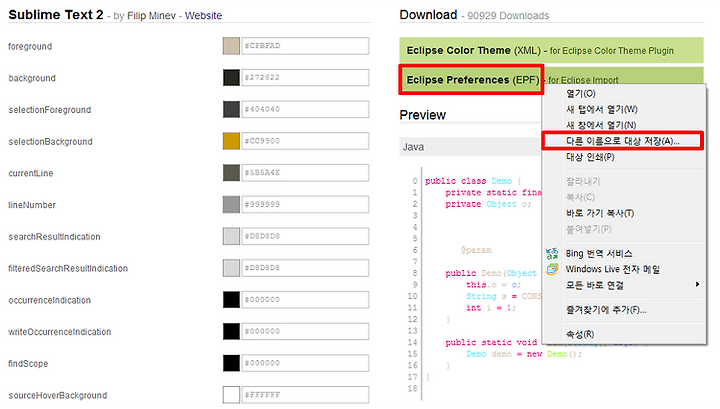The width and height of the screenshot is (720, 409).
Task: Click the Windows Live mail icon
Action: (x=552, y=269)
